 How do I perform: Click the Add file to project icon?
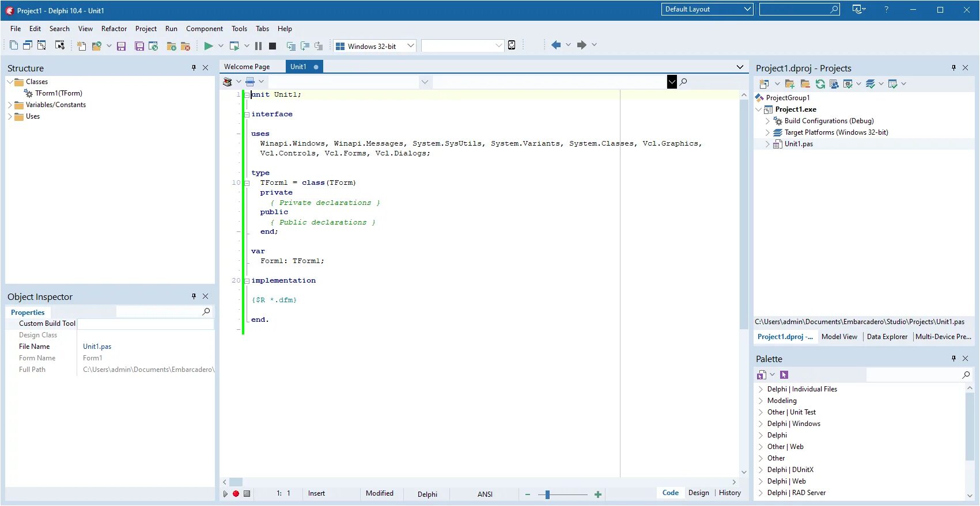[x=171, y=46]
